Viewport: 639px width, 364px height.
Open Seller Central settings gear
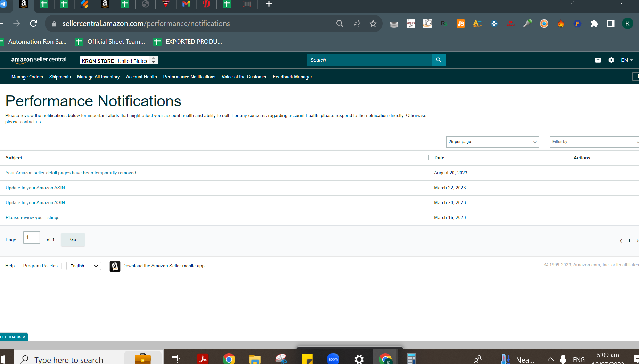click(x=611, y=60)
